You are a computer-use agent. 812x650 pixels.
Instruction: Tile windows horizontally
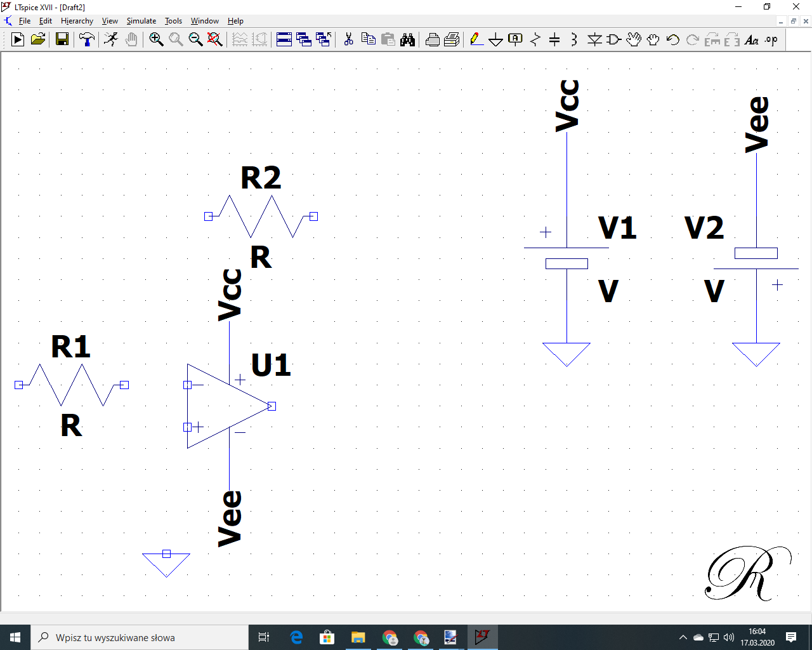(284, 39)
